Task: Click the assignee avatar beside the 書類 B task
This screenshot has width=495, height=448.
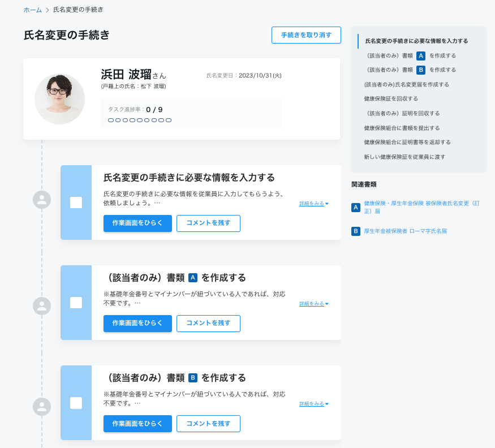Action: [42, 406]
